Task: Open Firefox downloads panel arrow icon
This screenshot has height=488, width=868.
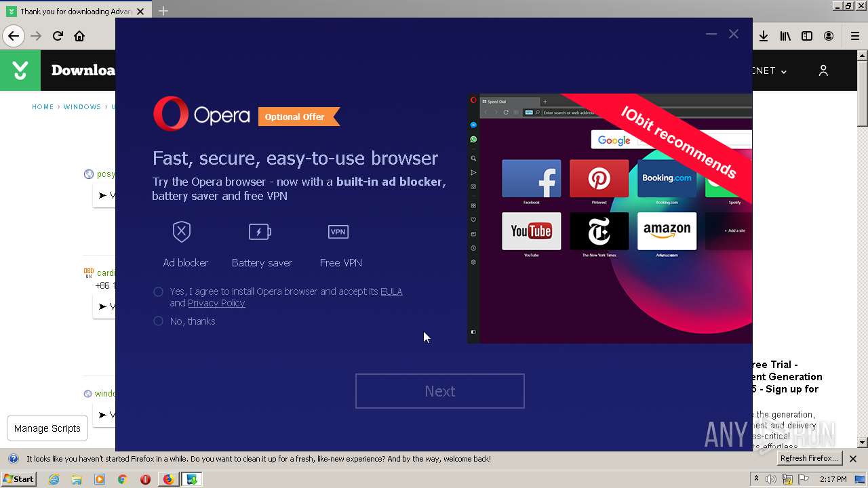Action: coord(764,36)
